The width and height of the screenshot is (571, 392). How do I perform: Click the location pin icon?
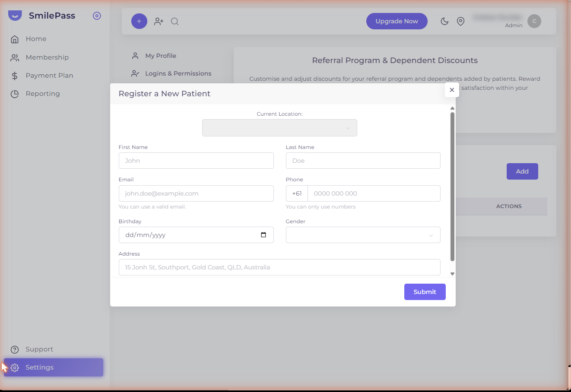[x=461, y=21]
